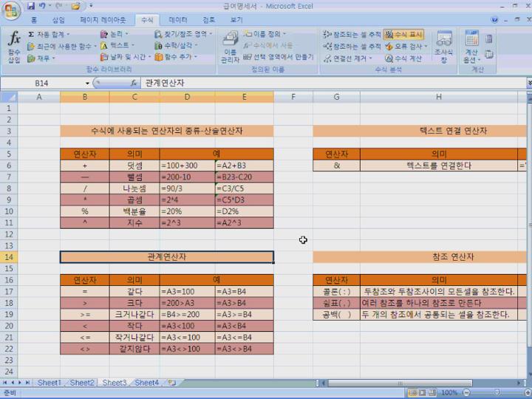Image resolution: width=532 pixels, height=399 pixels.
Task: Open the Excel Help question mark icon
Action: (494, 20)
